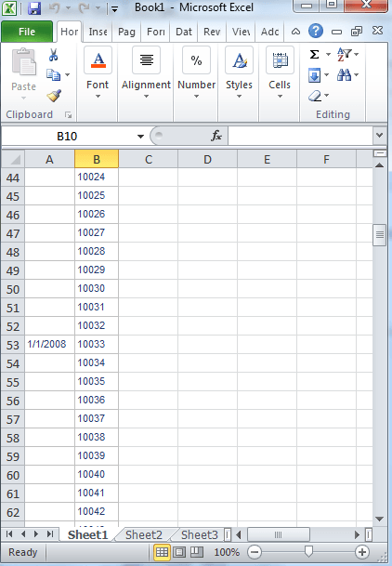Image resolution: width=392 pixels, height=566 pixels.
Task: Click the Fill down arrow icon
Action: click(315, 75)
